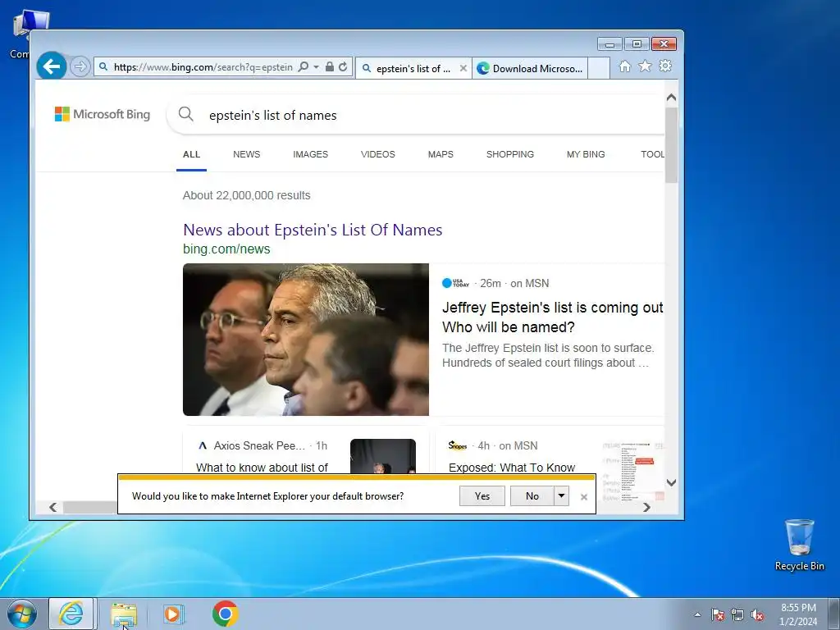Click the vertical scrollbar down arrow
The height and width of the screenshot is (630, 840).
(671, 482)
